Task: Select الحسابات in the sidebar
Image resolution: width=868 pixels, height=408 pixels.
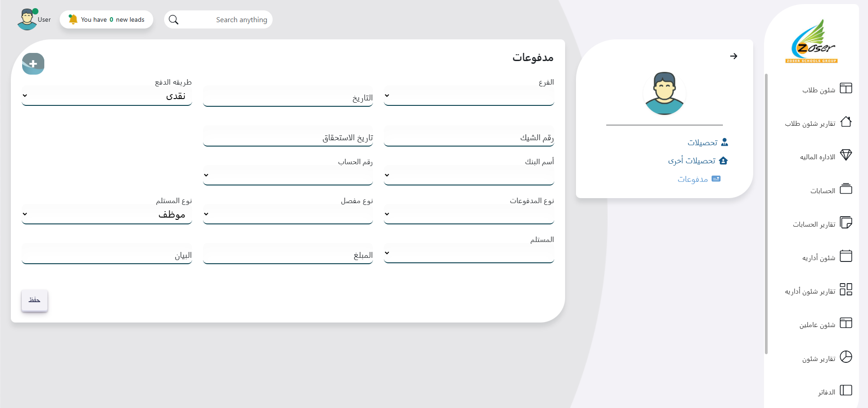Action: [822, 191]
